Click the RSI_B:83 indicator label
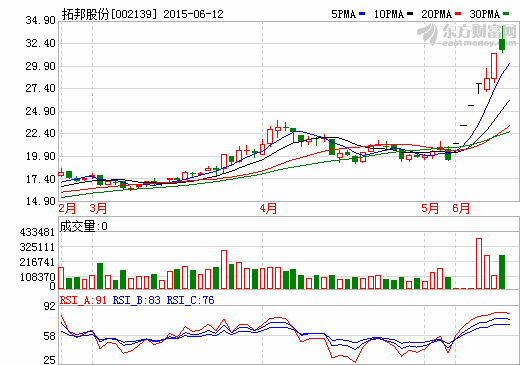Viewport: 520px width, 365px height. [x=137, y=300]
